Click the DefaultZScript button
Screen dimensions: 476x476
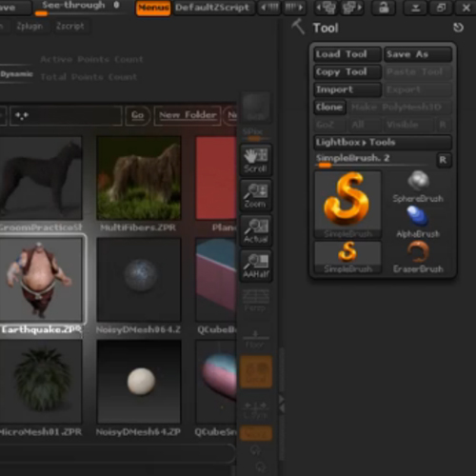213,8
